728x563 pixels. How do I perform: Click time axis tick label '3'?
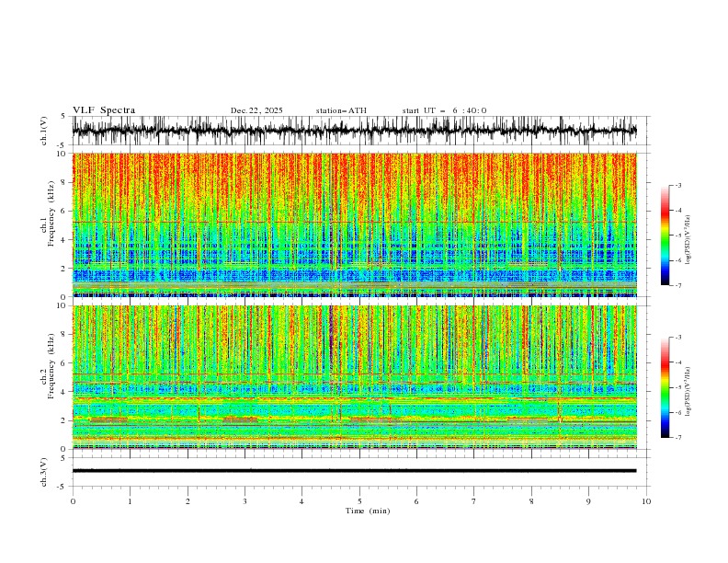point(245,501)
